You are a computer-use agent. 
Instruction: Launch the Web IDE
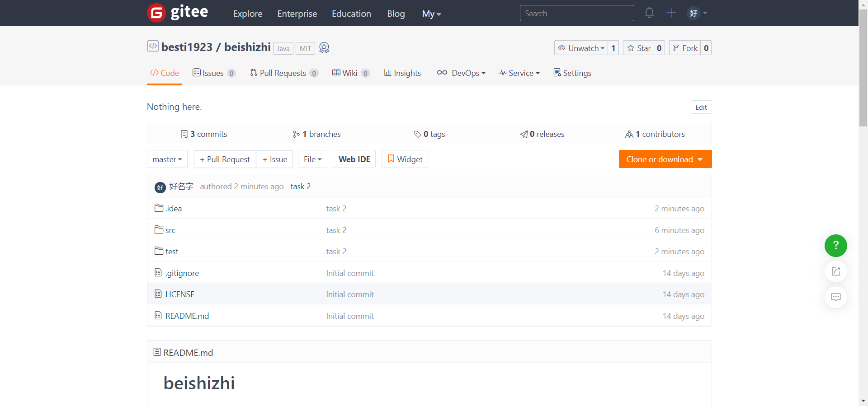pyautogui.click(x=354, y=159)
